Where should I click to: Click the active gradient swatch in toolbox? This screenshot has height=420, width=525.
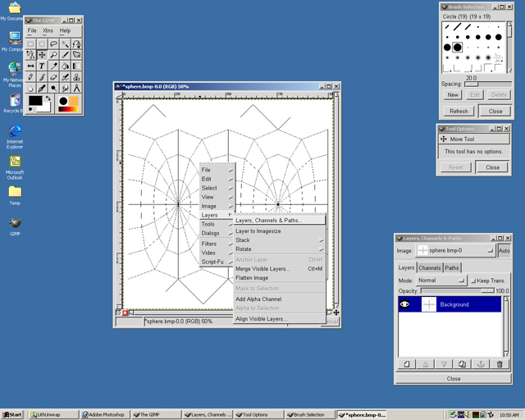point(68,109)
